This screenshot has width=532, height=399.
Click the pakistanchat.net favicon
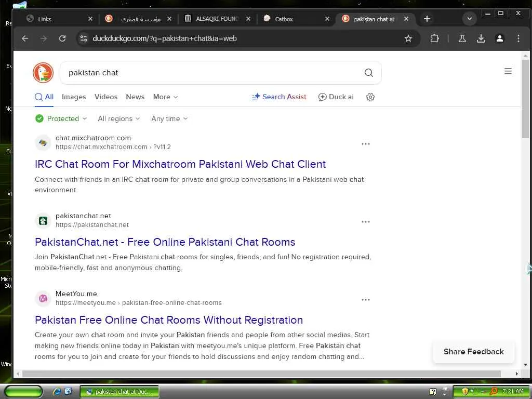click(43, 221)
